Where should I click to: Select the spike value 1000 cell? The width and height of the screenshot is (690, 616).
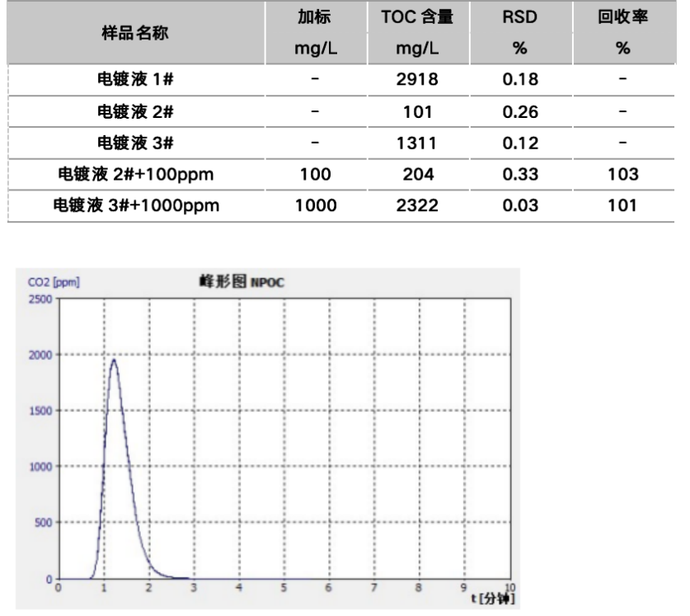316,205
